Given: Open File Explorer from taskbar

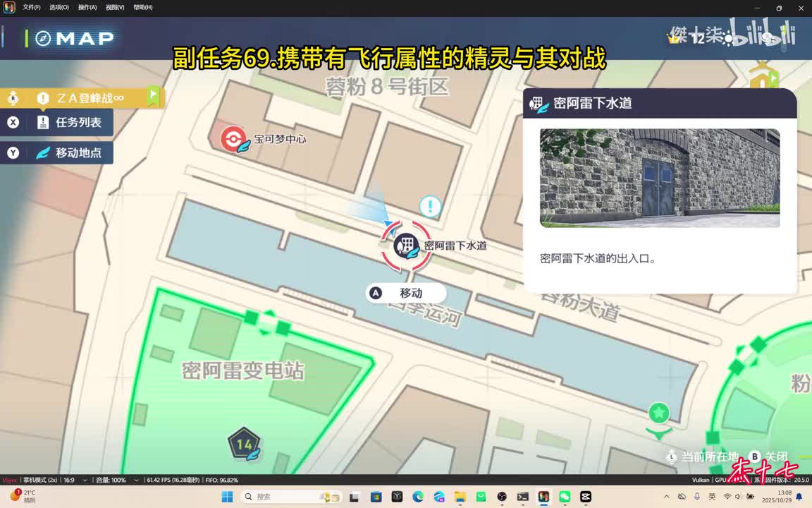Looking at the screenshot, I should pos(460,497).
